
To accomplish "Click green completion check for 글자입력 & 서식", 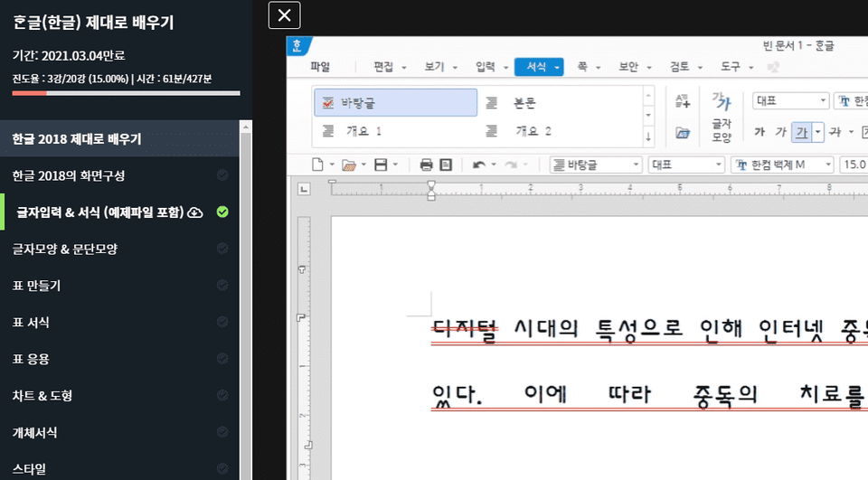I will point(222,212).
